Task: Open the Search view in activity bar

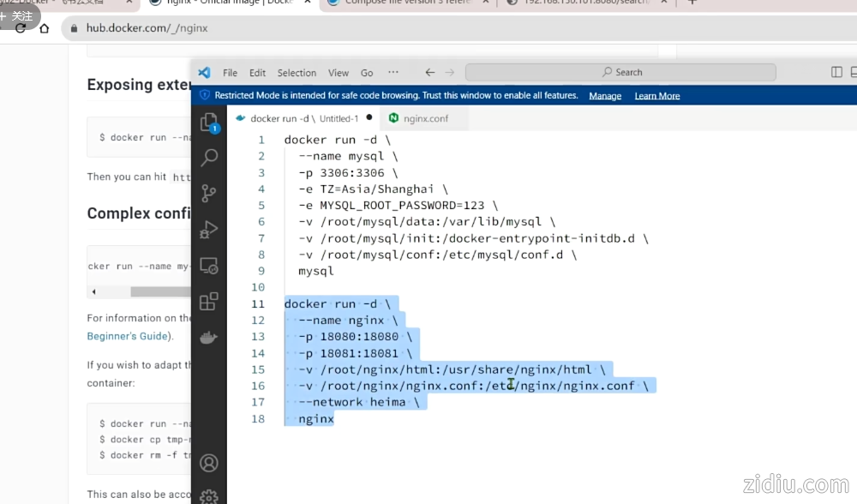Action: 208,158
